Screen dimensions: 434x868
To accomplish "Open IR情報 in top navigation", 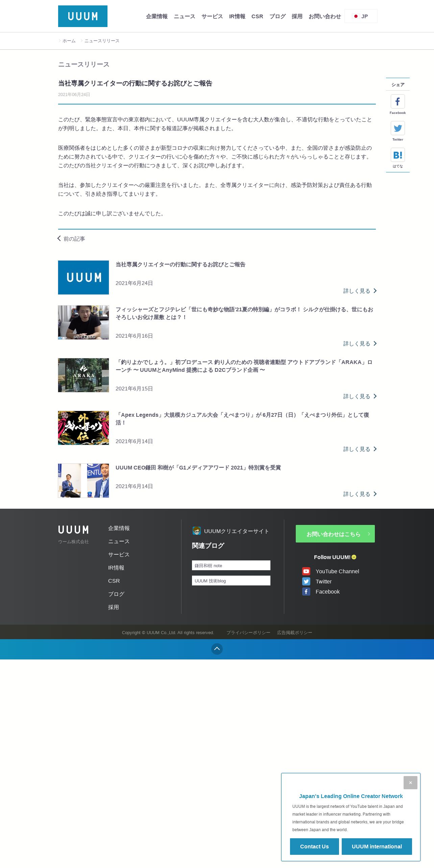I will pos(237,16).
